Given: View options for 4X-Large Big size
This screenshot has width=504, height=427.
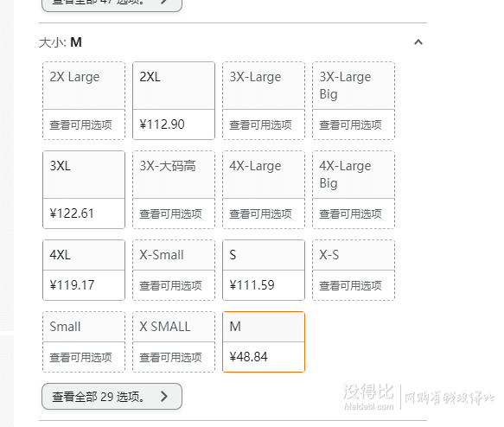Looking at the screenshot, I should click(354, 189).
